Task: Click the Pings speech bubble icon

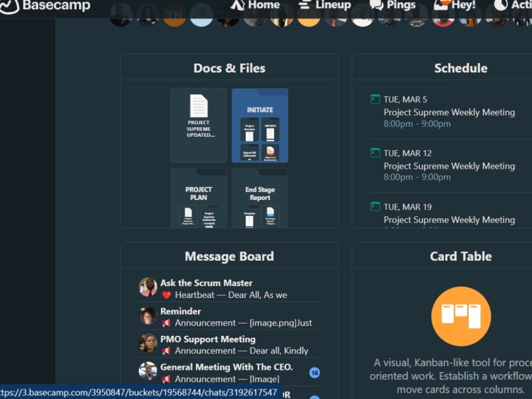Action: point(376,5)
